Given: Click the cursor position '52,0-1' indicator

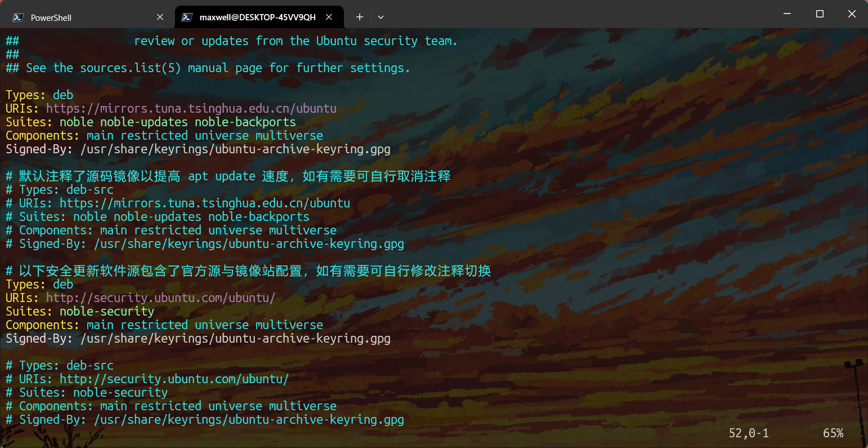Looking at the screenshot, I should coord(749,433).
